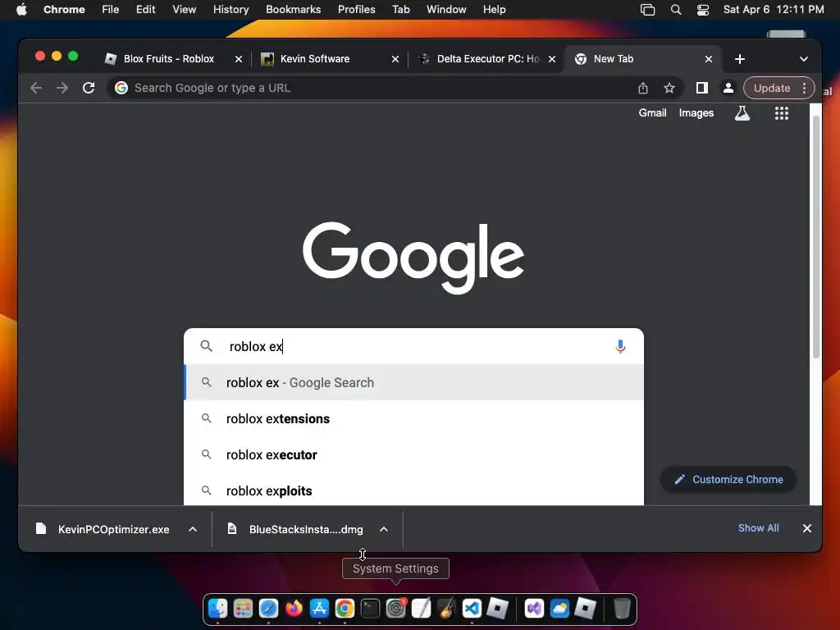Open the Help menu
The width and height of the screenshot is (840, 630).
(x=494, y=10)
